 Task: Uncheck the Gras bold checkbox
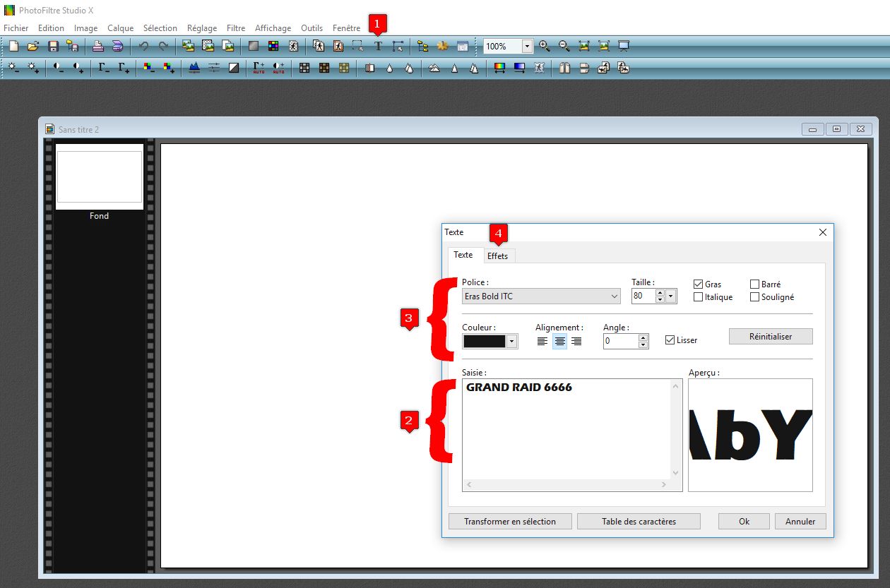tap(699, 284)
